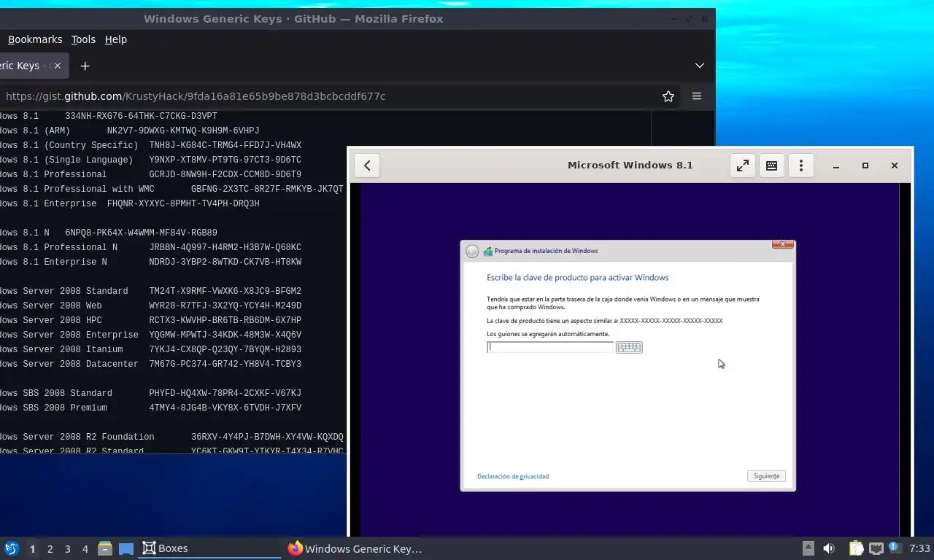934x560 pixels.
Task: Click the Siguiente button
Action: click(766, 476)
